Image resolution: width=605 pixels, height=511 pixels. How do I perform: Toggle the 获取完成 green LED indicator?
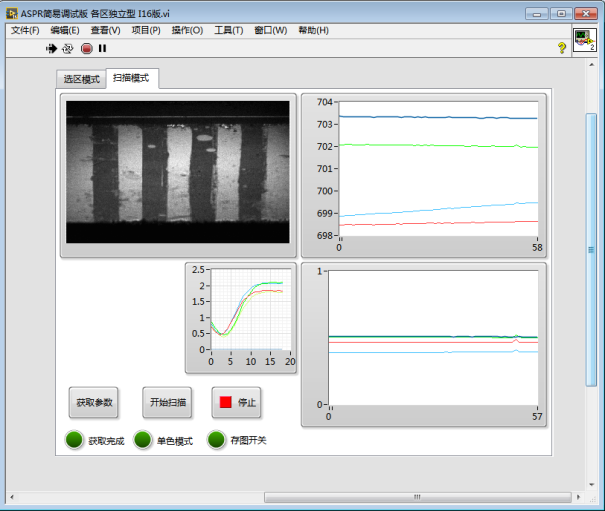75,440
